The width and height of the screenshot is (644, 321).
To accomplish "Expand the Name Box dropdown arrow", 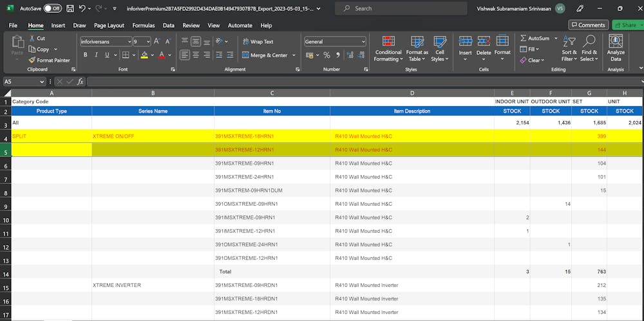I will (42, 82).
